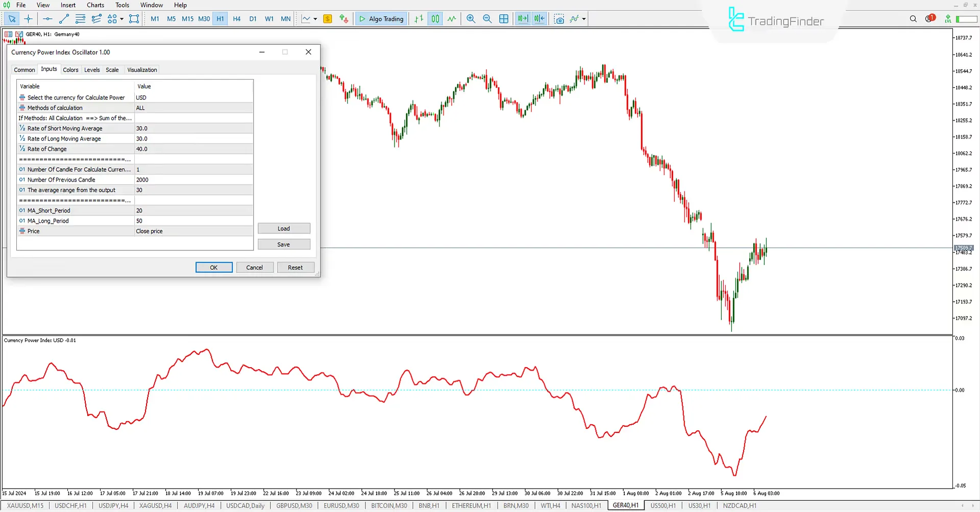Open the search magnifier in top right
The width and height of the screenshot is (980, 512).
(913, 19)
